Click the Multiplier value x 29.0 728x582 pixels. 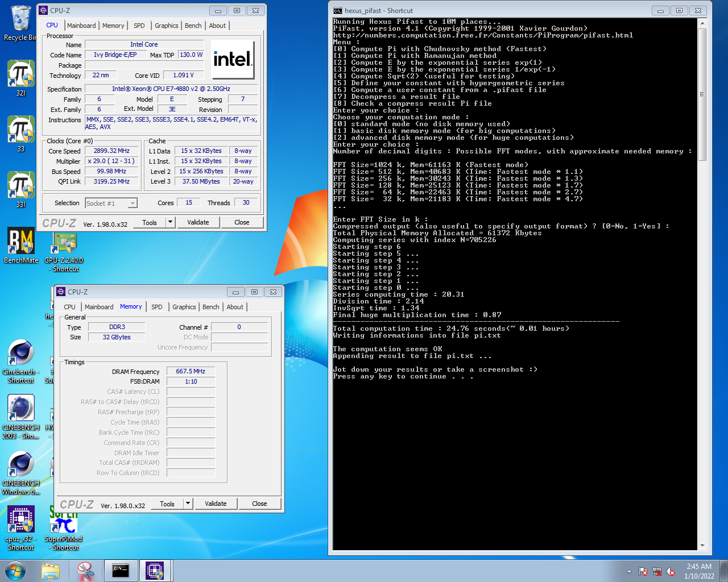[x=111, y=161]
